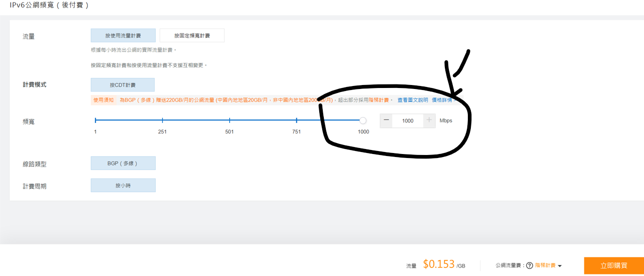Click the 階梯計費 link in the usage notice
The image size is (644, 276).
click(x=378, y=100)
